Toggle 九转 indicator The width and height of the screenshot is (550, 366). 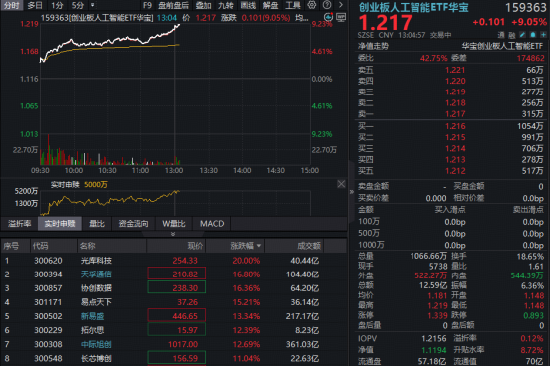pos(226,5)
